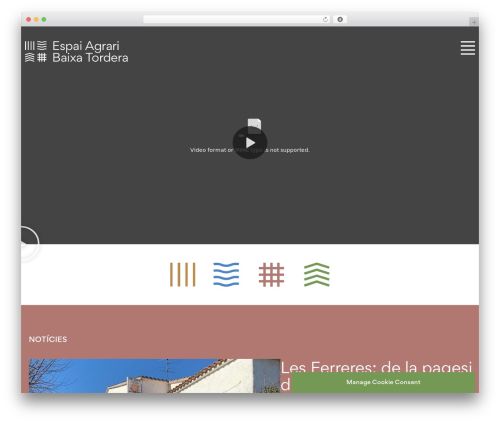Open the hamburger menu icon
Viewport: 500px width, 423px height.
point(468,48)
